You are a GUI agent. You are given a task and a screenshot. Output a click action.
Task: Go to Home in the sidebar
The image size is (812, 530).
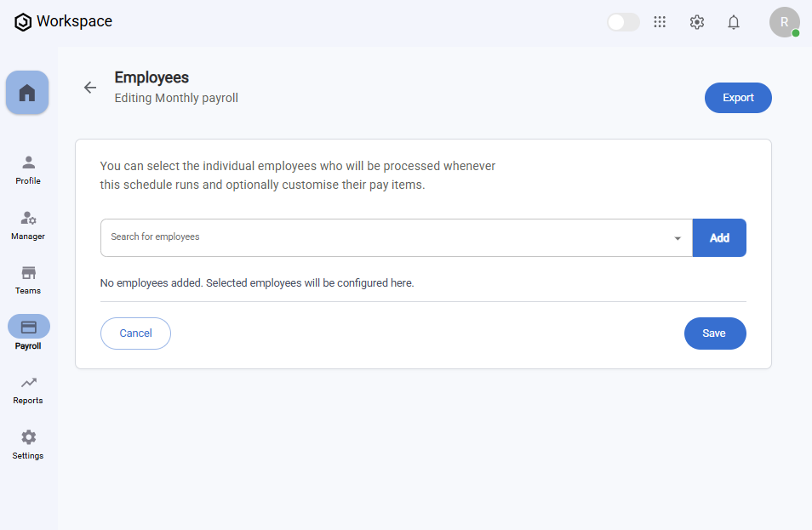[x=27, y=92]
